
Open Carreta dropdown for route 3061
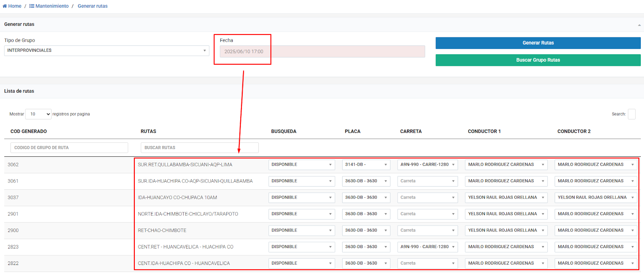click(x=427, y=181)
